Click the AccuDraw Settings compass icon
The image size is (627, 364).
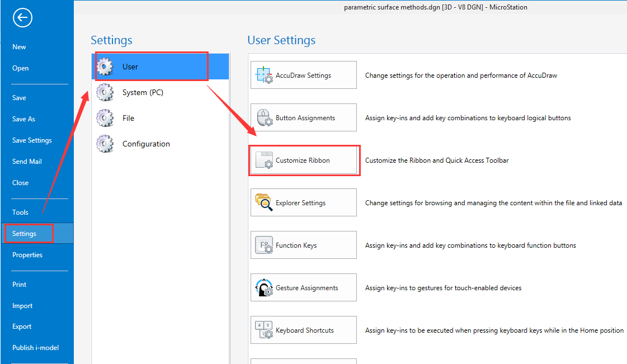pyautogui.click(x=265, y=75)
